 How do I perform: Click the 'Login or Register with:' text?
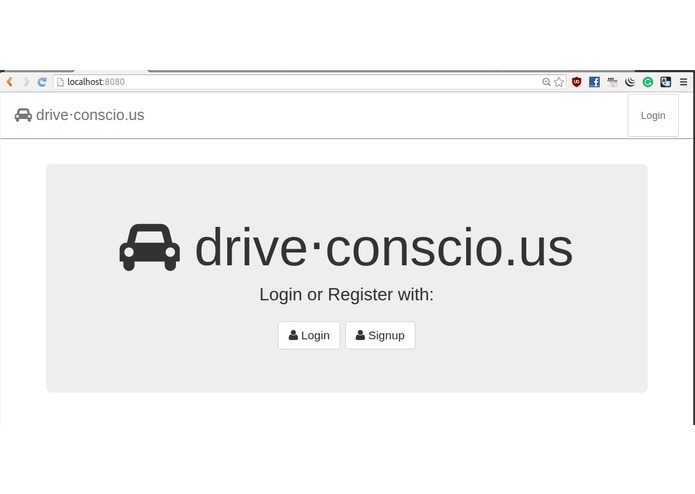(347, 295)
